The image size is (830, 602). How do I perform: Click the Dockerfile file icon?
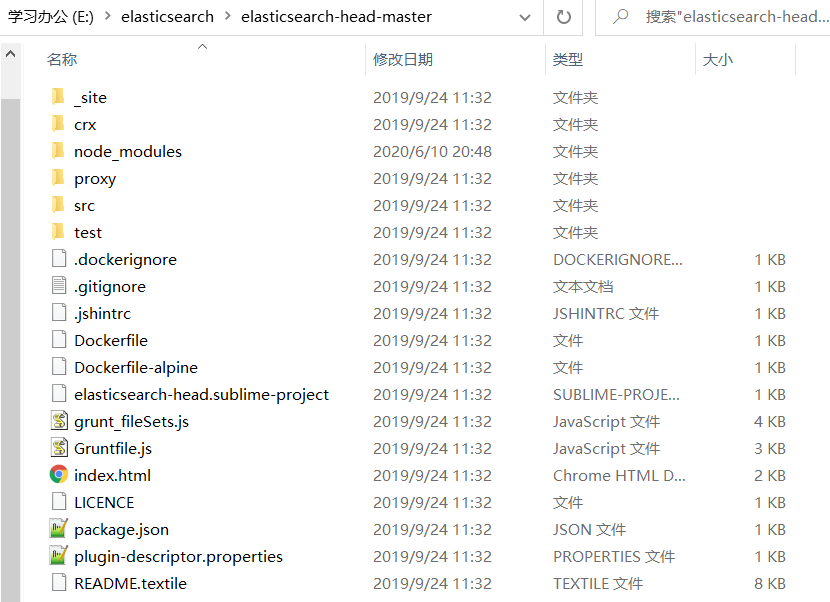pyautogui.click(x=59, y=340)
